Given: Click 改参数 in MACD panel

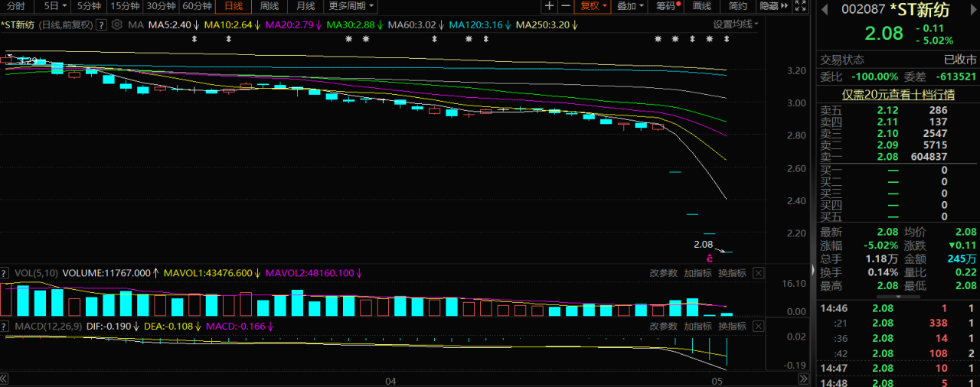Looking at the screenshot, I should (664, 327).
